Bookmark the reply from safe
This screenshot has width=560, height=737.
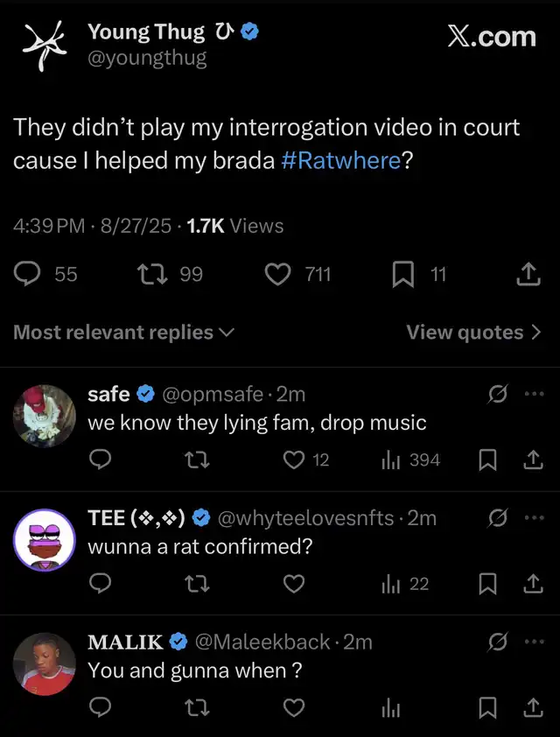click(x=488, y=460)
